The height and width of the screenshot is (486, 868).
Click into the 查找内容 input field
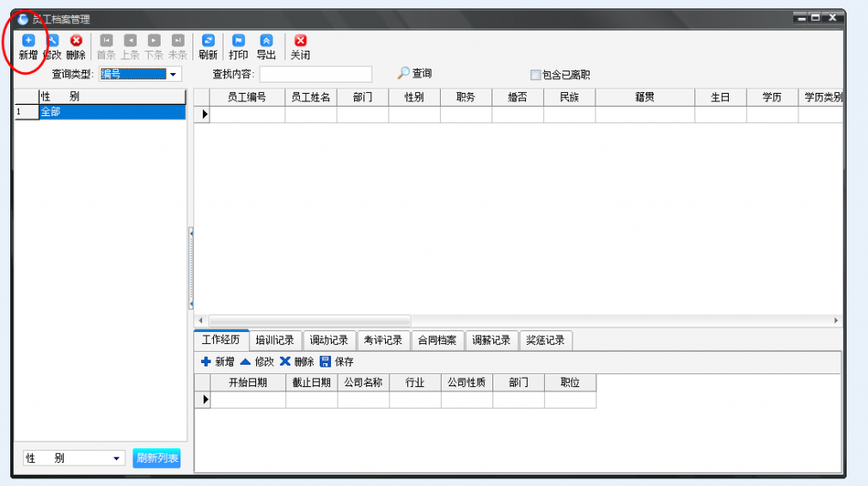(x=315, y=74)
